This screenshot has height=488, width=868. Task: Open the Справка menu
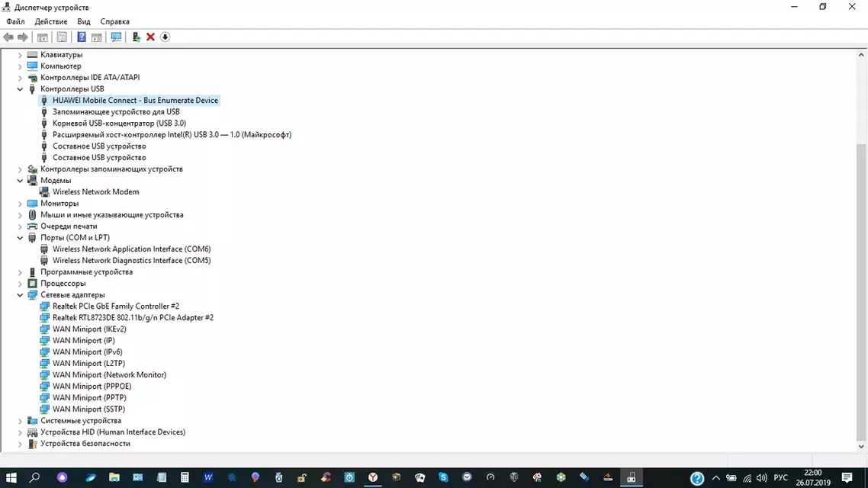tap(115, 21)
